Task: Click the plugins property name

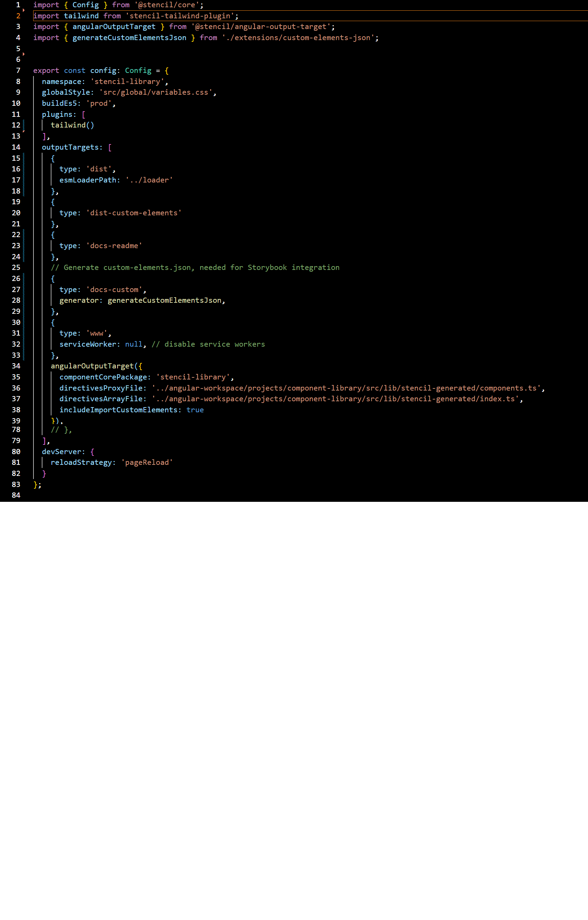Action: (57, 115)
